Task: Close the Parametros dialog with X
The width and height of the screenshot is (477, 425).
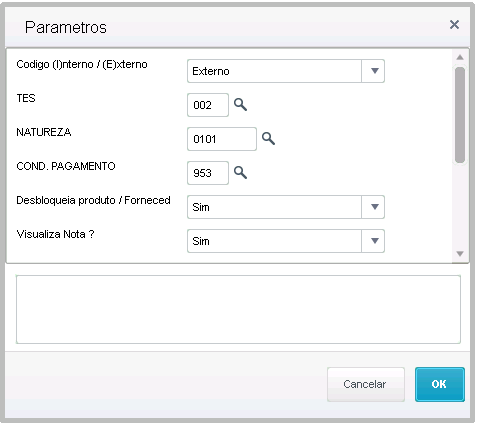Action: click(454, 25)
